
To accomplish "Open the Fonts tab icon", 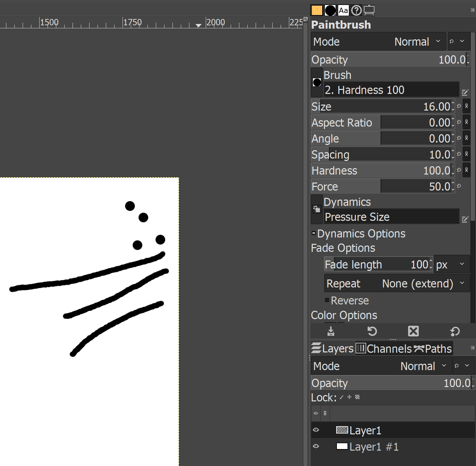I will 343,10.
